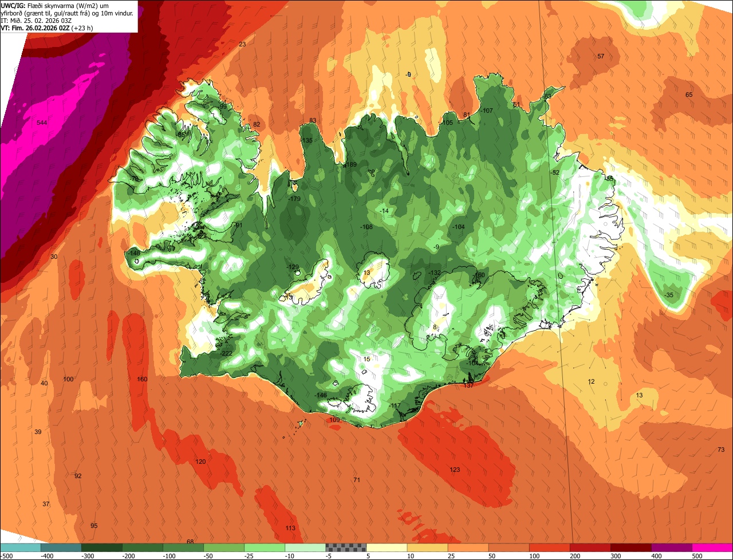Click the 8 value on the glacier
This screenshot has width=733, height=560.
click(x=435, y=328)
